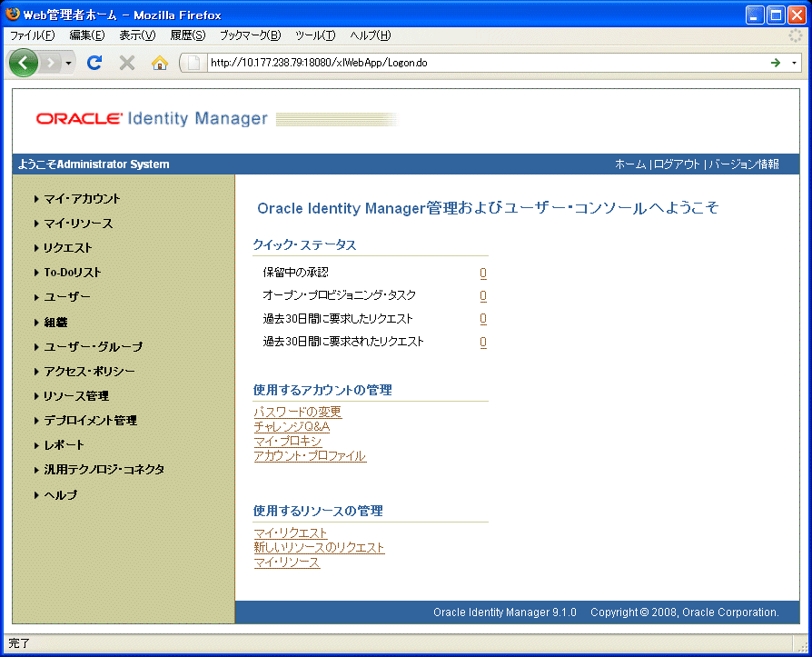Open the マイ・リクエスト link
Screen dimensions: 812x657
(x=291, y=533)
